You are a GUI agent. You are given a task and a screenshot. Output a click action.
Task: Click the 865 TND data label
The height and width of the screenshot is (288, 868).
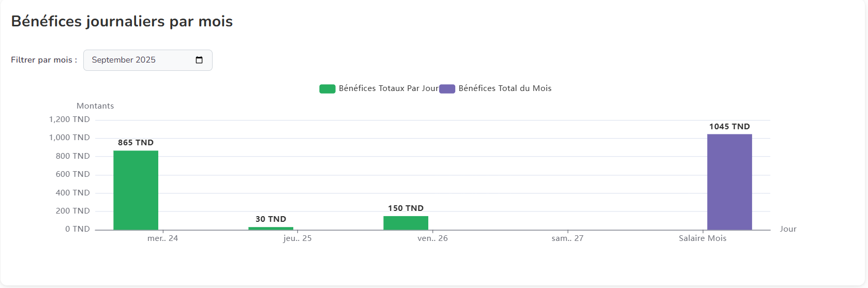point(136,143)
